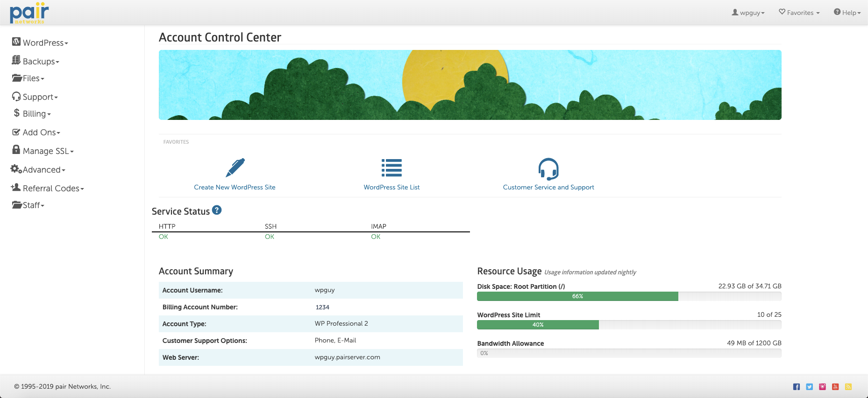Open the Twitter icon in the footer
The height and width of the screenshot is (398, 868).
point(810,387)
